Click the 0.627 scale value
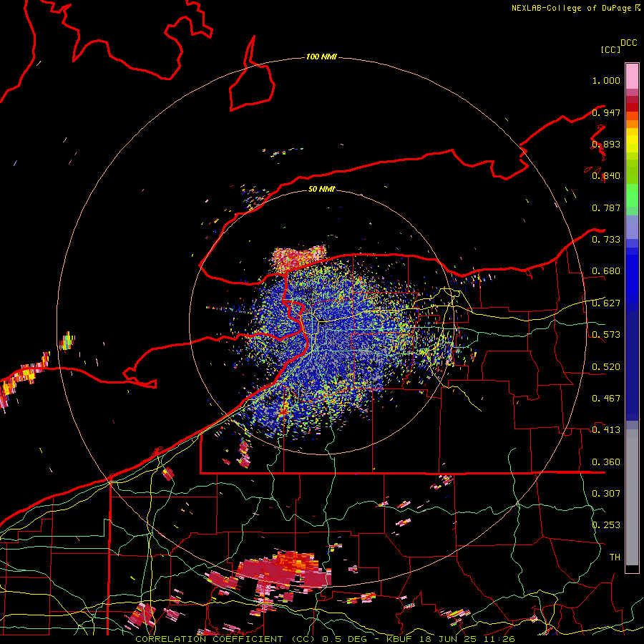The image size is (644, 644). pyautogui.click(x=606, y=303)
